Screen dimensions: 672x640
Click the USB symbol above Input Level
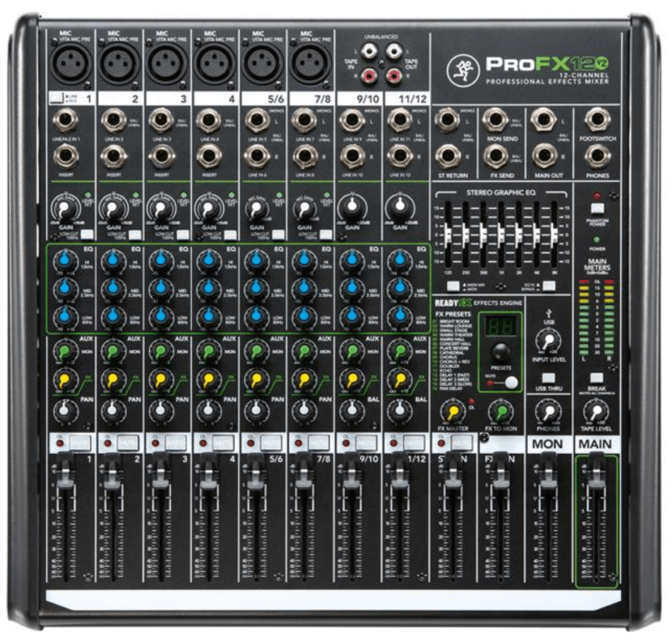coord(549,314)
